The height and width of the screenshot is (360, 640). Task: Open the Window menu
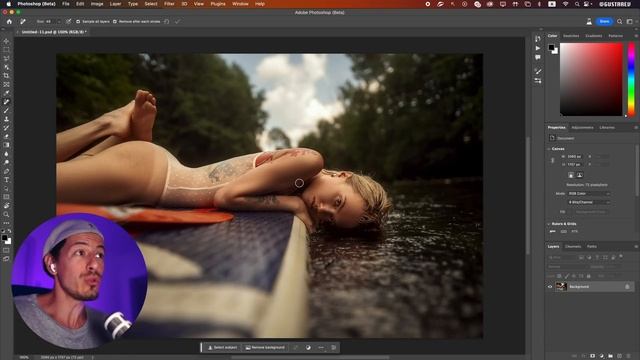coord(240,4)
